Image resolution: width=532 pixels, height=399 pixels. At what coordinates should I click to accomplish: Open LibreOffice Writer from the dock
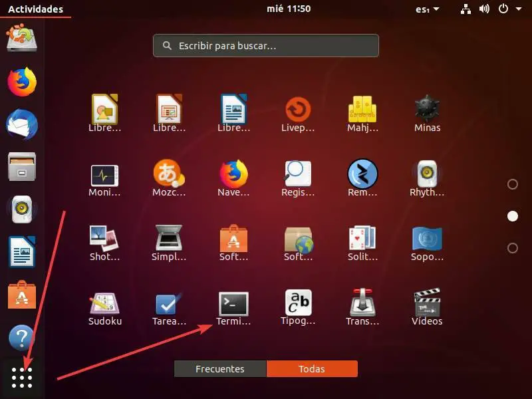click(22, 252)
